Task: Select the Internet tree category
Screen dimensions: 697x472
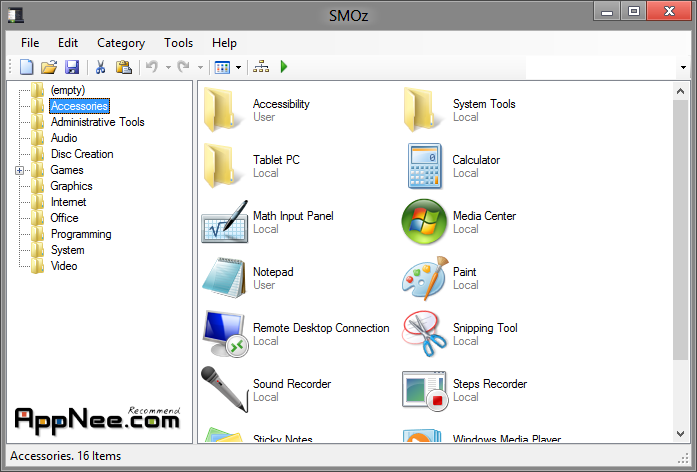Action: [x=68, y=202]
